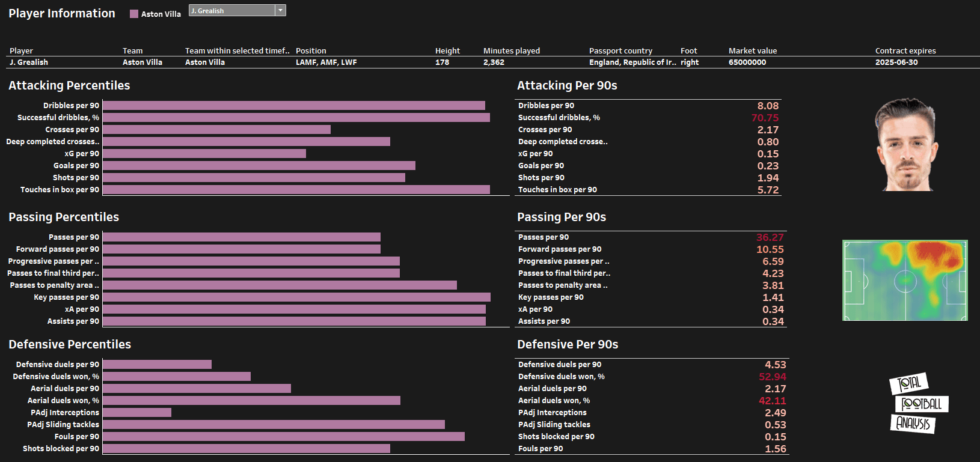Click the forward passes value 10.55
Image resolution: width=980 pixels, height=462 pixels.
point(770,249)
